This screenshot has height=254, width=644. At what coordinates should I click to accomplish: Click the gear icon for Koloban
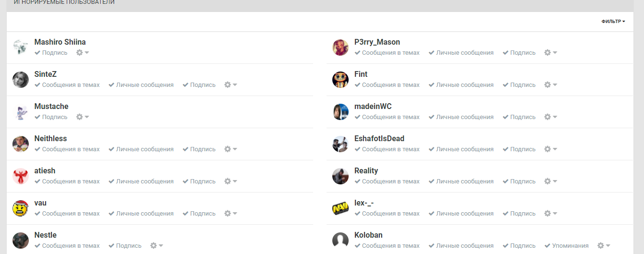(x=603, y=246)
